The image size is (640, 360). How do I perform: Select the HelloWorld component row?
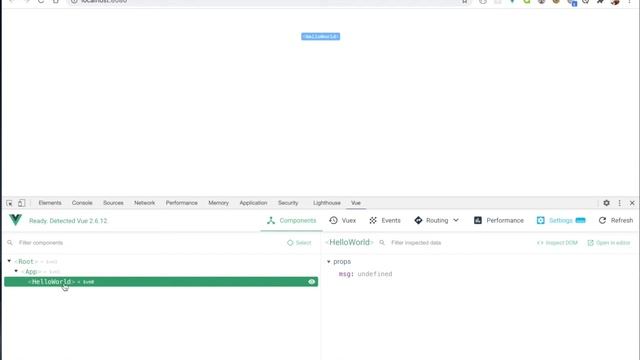click(161, 282)
